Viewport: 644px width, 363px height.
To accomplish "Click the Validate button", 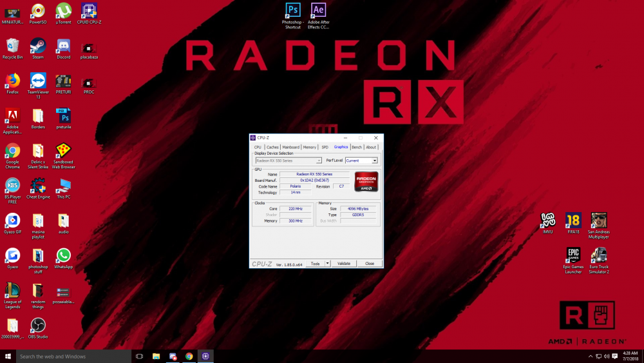I will (x=344, y=264).
